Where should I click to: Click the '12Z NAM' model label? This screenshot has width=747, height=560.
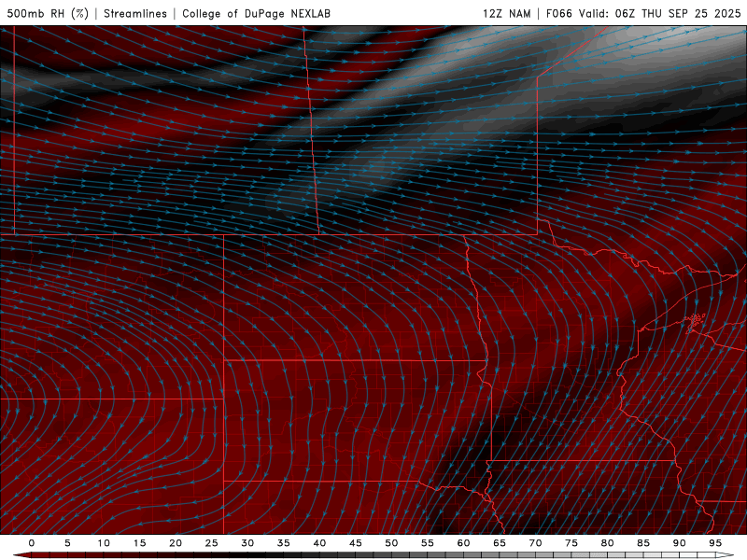(506, 13)
